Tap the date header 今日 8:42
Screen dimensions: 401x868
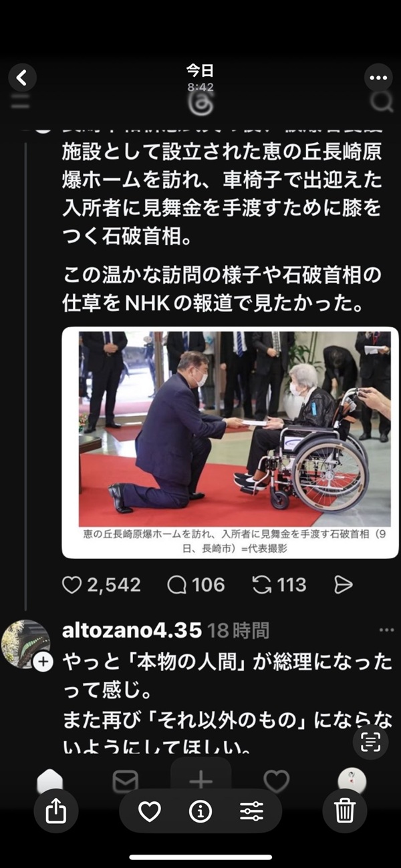click(200, 77)
